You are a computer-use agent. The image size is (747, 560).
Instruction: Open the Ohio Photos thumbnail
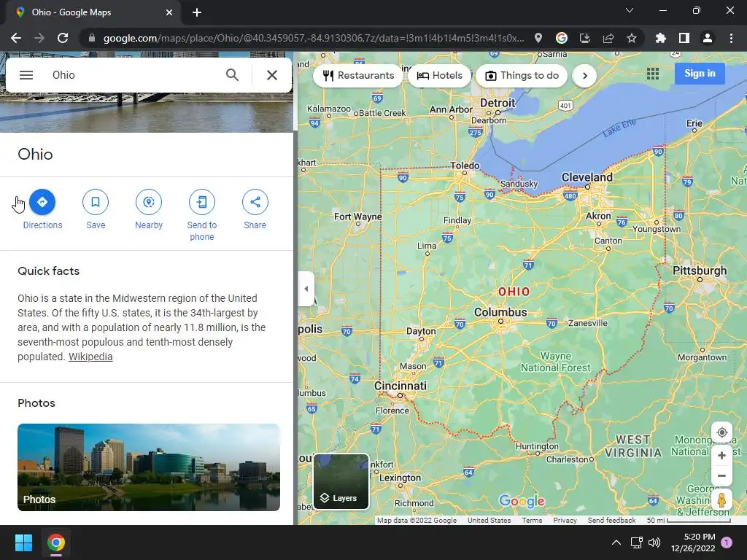[x=149, y=467]
